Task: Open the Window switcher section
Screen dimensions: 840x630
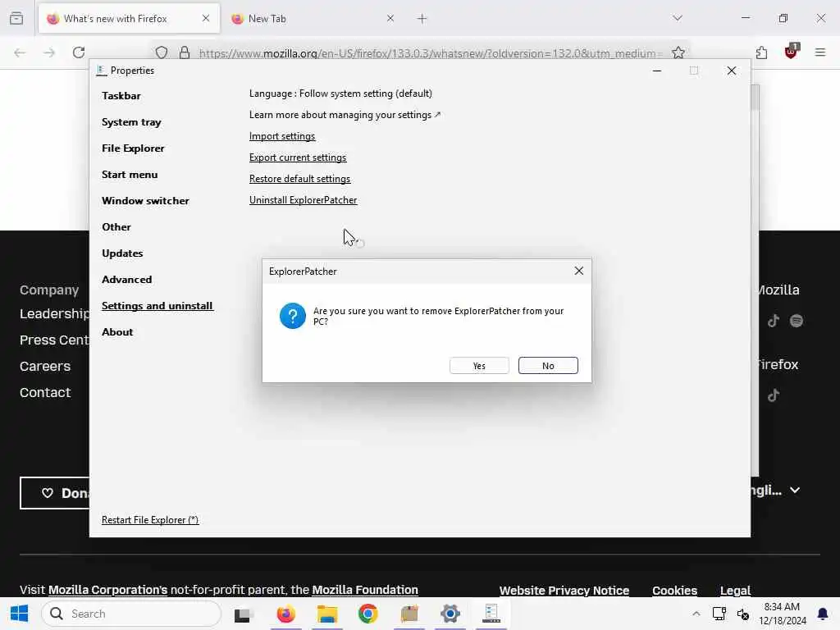Action: [145, 201]
